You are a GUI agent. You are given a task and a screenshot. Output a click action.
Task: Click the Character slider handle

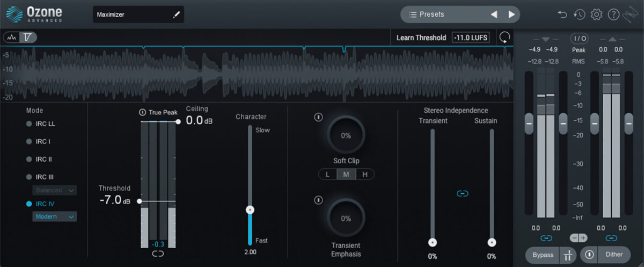coord(250,210)
